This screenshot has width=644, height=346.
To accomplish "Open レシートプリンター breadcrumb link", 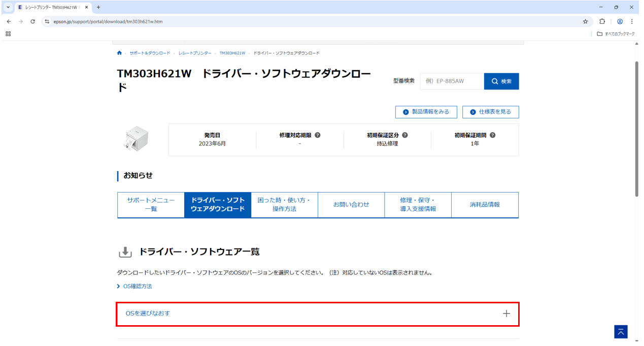I will click(x=195, y=53).
